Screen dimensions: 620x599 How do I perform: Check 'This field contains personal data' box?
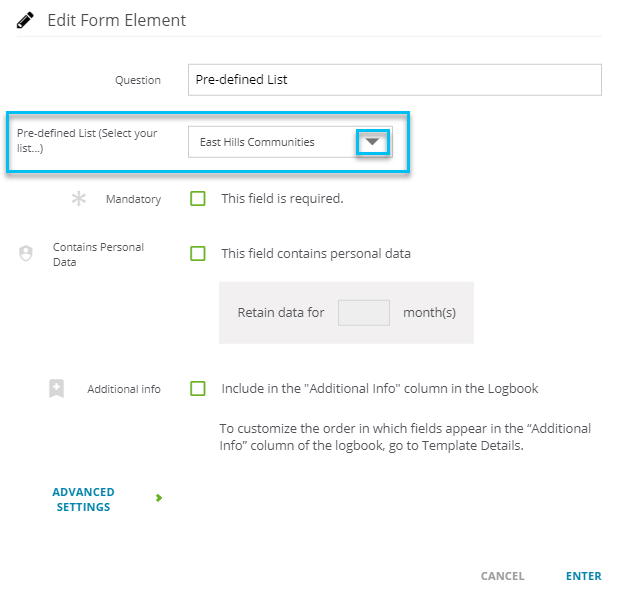pos(198,253)
